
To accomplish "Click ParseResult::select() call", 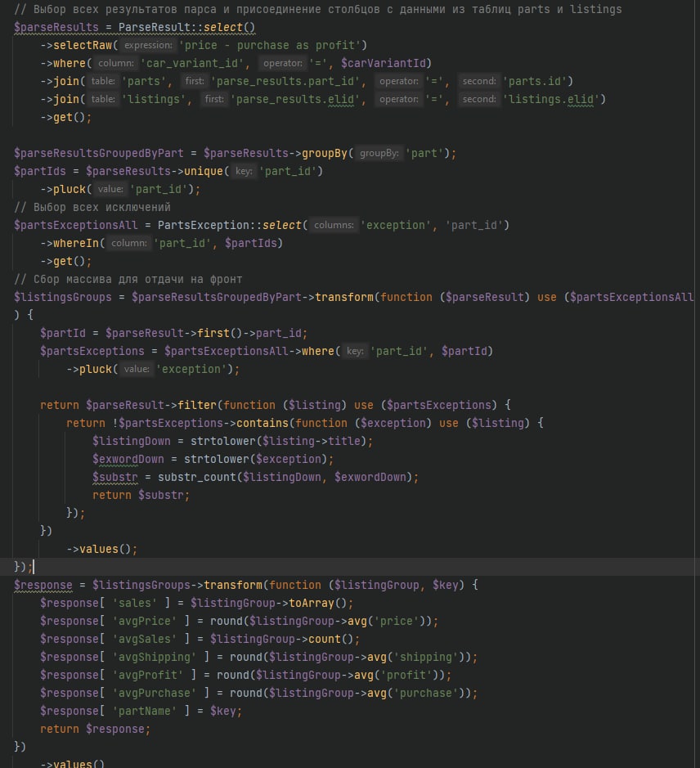I will click(x=186, y=28).
